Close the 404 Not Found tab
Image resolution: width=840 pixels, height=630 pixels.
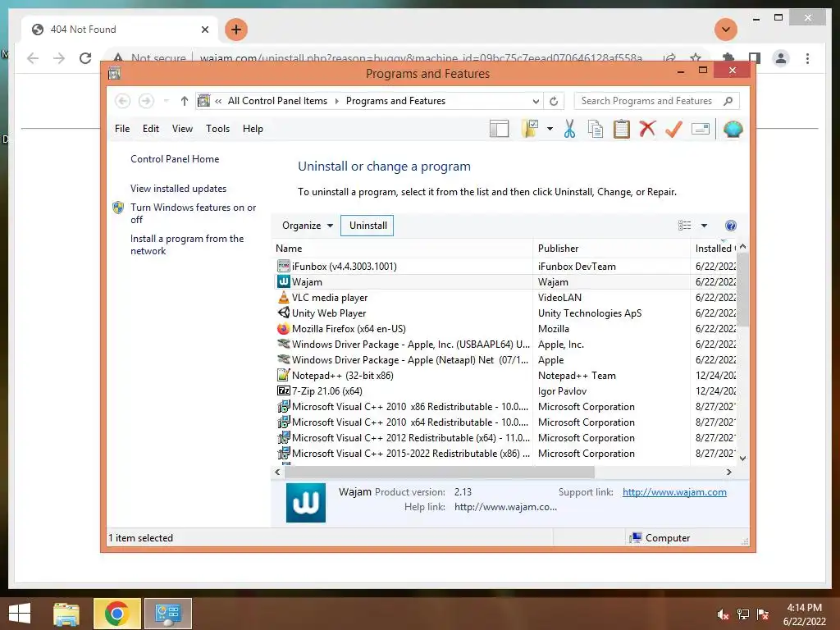204,30
